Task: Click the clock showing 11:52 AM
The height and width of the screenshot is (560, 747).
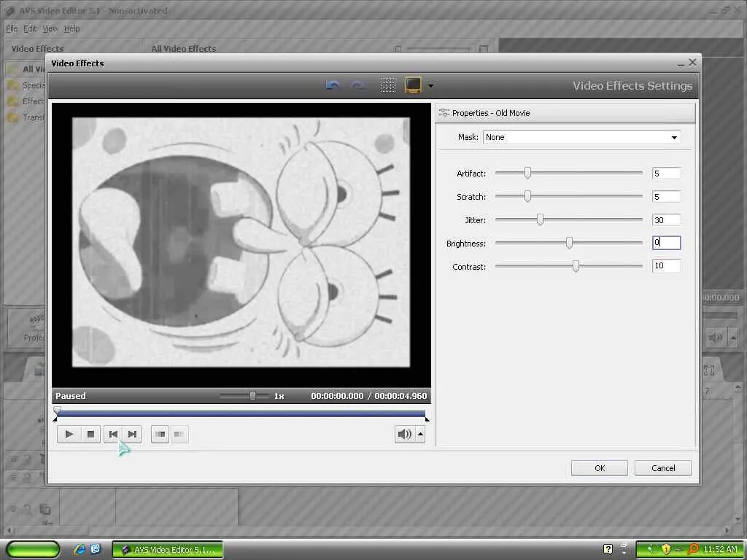Action: click(x=720, y=550)
